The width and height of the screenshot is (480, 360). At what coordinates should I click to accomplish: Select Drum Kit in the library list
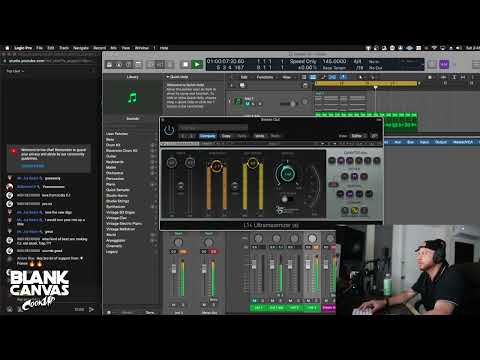point(113,145)
